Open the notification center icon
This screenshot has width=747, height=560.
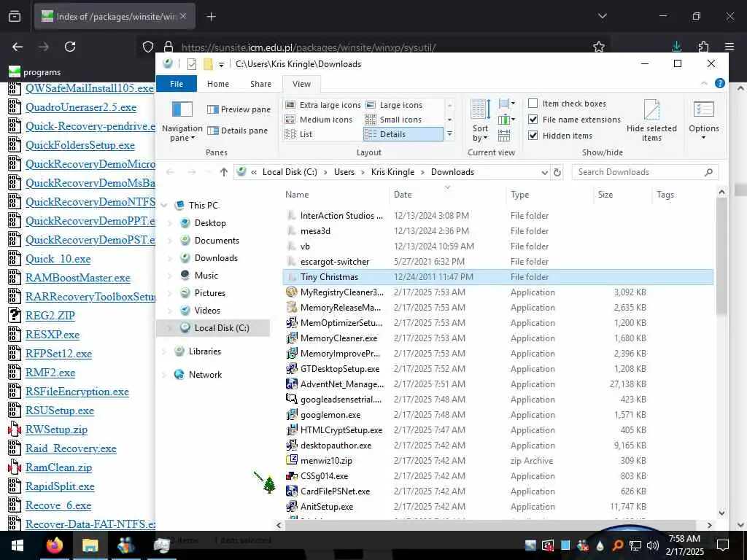pyautogui.click(x=723, y=545)
